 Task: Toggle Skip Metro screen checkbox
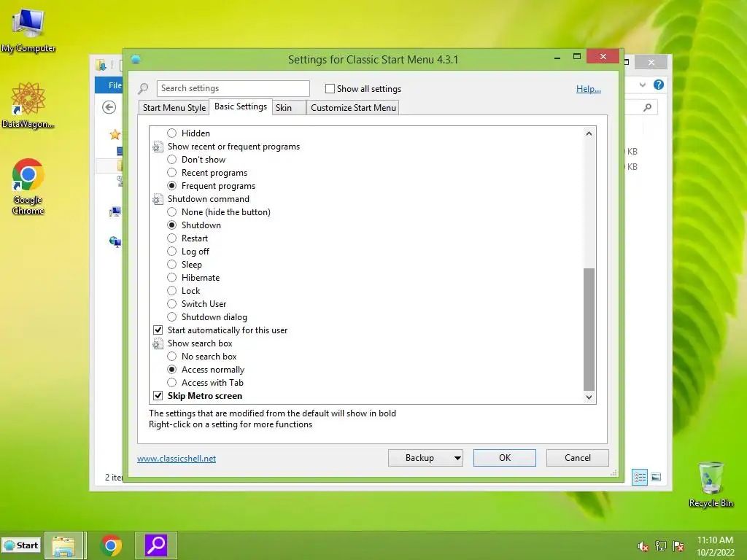158,396
